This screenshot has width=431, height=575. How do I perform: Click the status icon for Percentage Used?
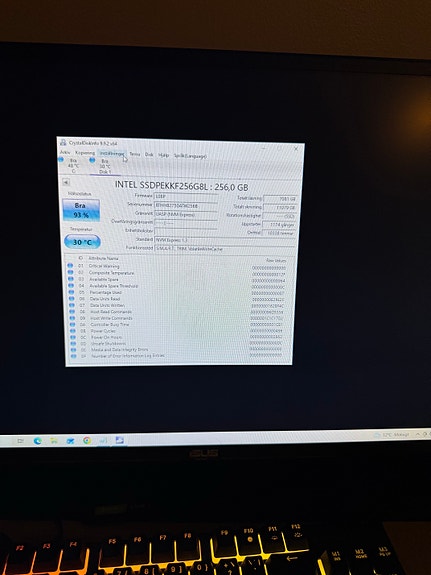click(71, 292)
